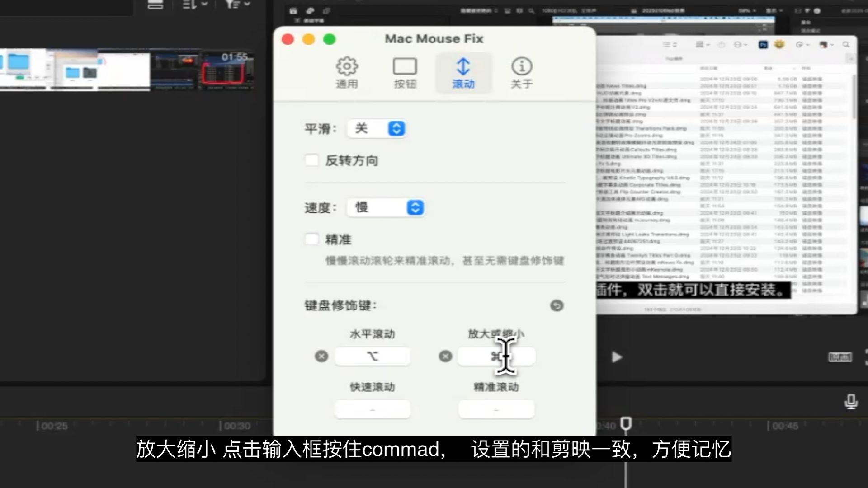
Task: Sort Finder list by the size column
Action: pos(768,68)
